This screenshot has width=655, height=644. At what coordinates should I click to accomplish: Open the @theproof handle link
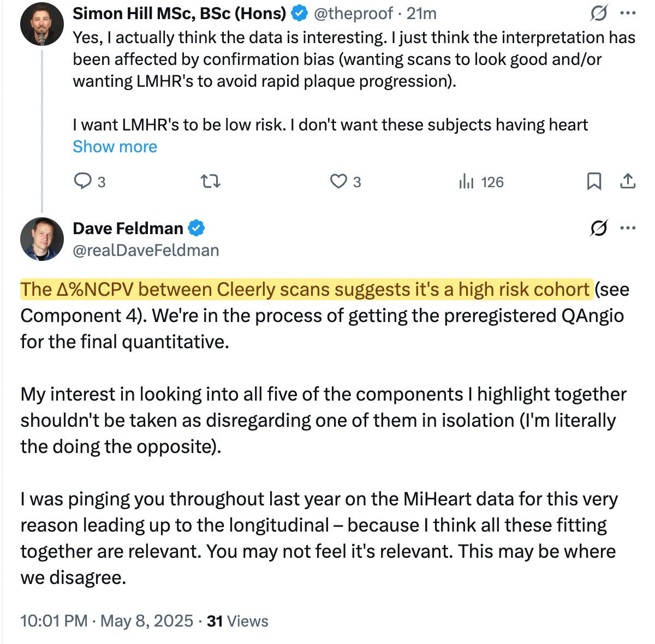(x=354, y=14)
